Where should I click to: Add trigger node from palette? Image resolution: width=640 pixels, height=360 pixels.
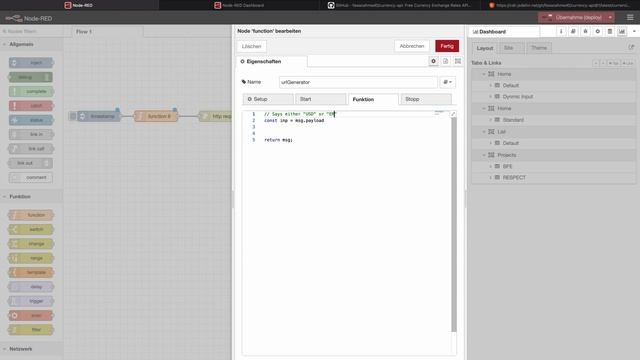pyautogui.click(x=31, y=301)
